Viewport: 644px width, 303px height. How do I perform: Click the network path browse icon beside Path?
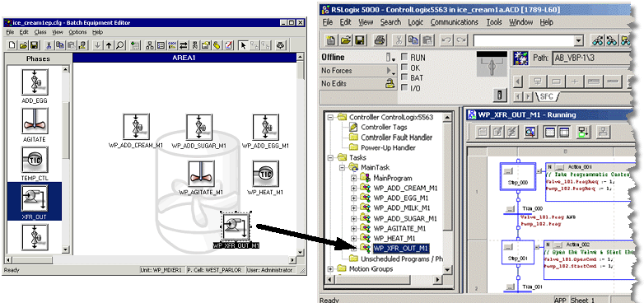pyautogui.click(x=520, y=58)
